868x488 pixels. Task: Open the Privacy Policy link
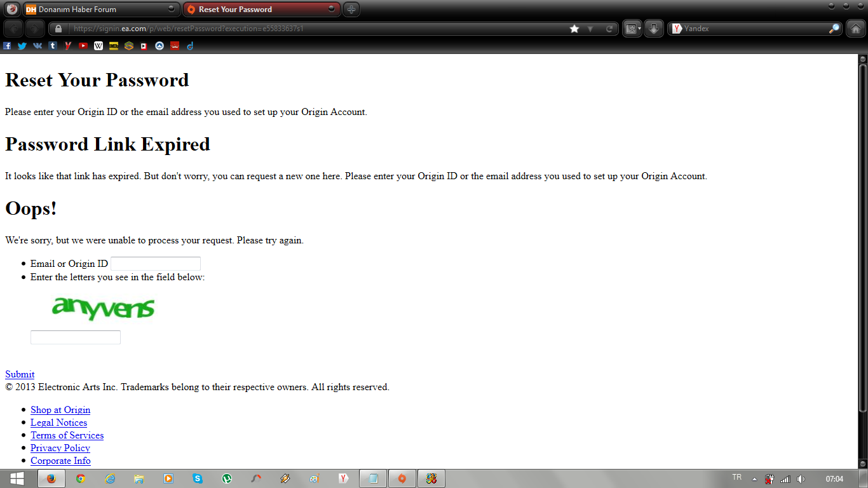pos(60,448)
